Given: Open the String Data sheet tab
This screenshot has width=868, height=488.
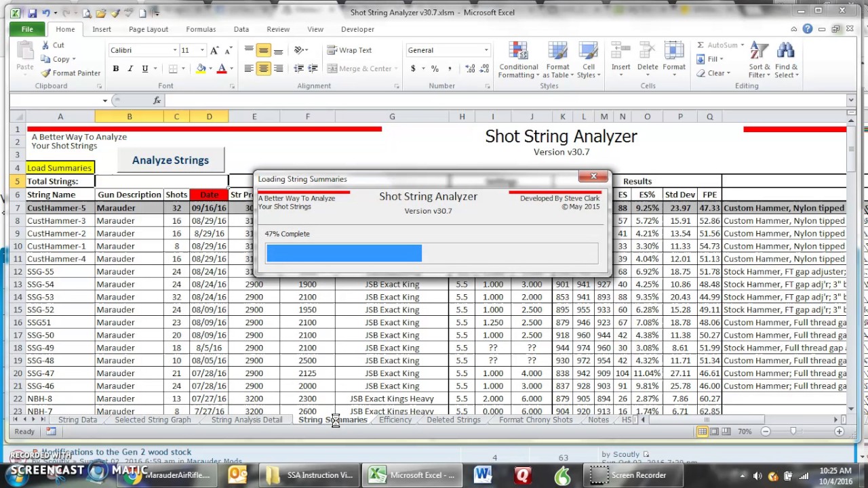Looking at the screenshot, I should click(77, 420).
